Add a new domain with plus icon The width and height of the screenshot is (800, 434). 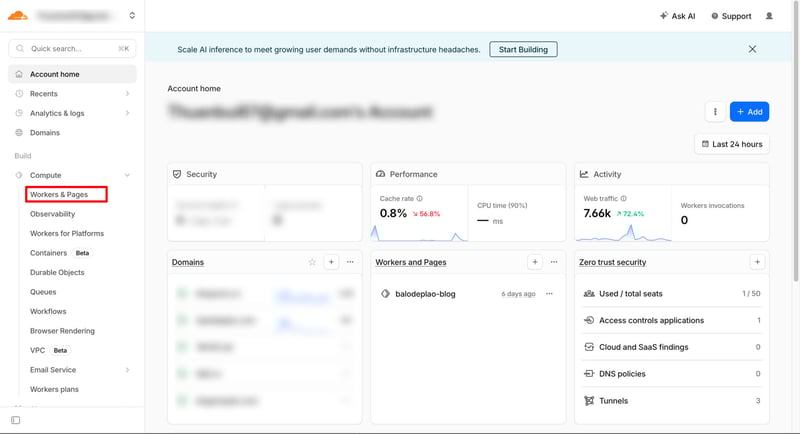pos(331,262)
